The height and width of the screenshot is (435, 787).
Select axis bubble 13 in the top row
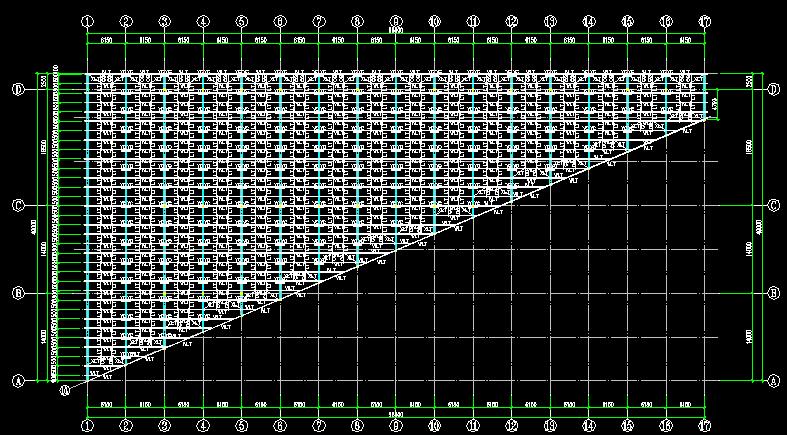click(551, 22)
